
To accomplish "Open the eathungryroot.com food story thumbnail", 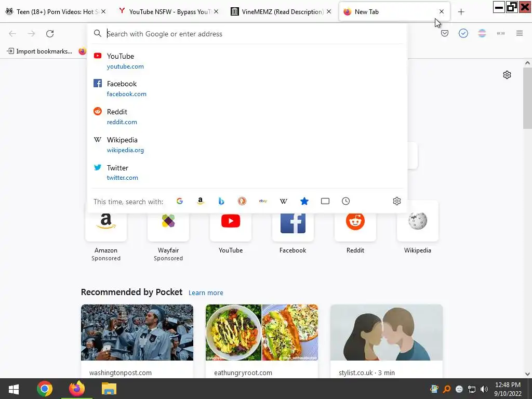I will click(262, 332).
